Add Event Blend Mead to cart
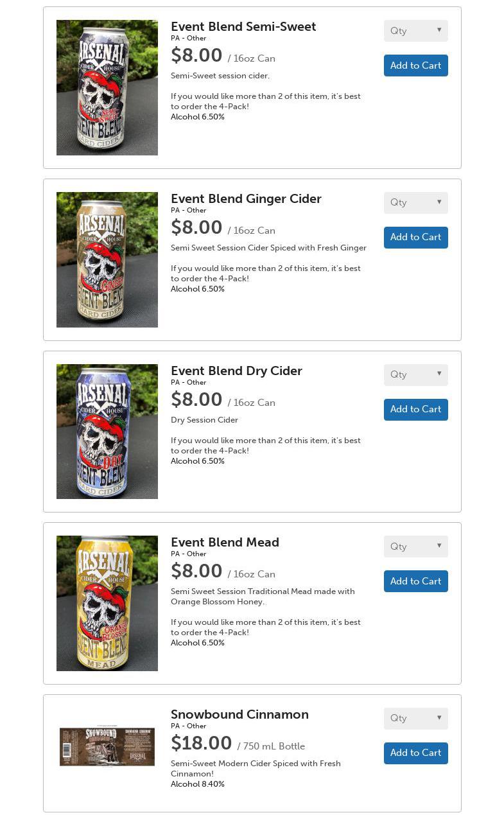 pyautogui.click(x=415, y=581)
